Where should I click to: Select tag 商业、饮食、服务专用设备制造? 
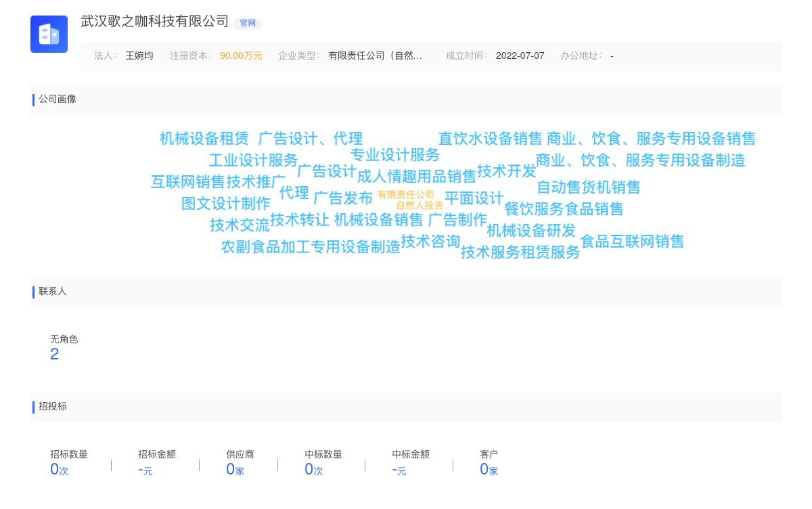click(640, 160)
